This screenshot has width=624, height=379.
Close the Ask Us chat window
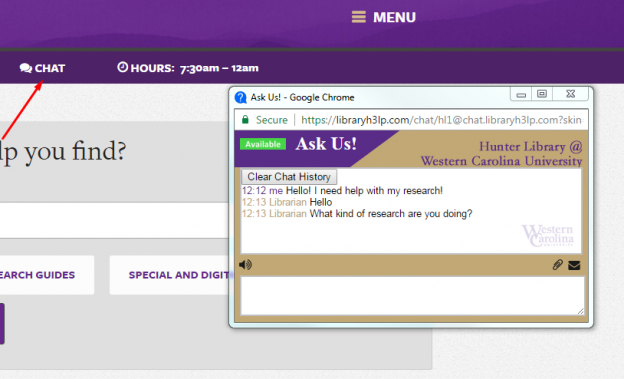coord(570,94)
